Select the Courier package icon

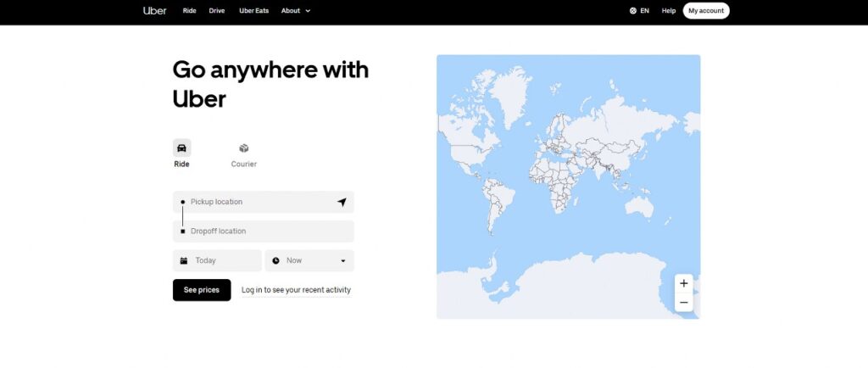click(244, 148)
